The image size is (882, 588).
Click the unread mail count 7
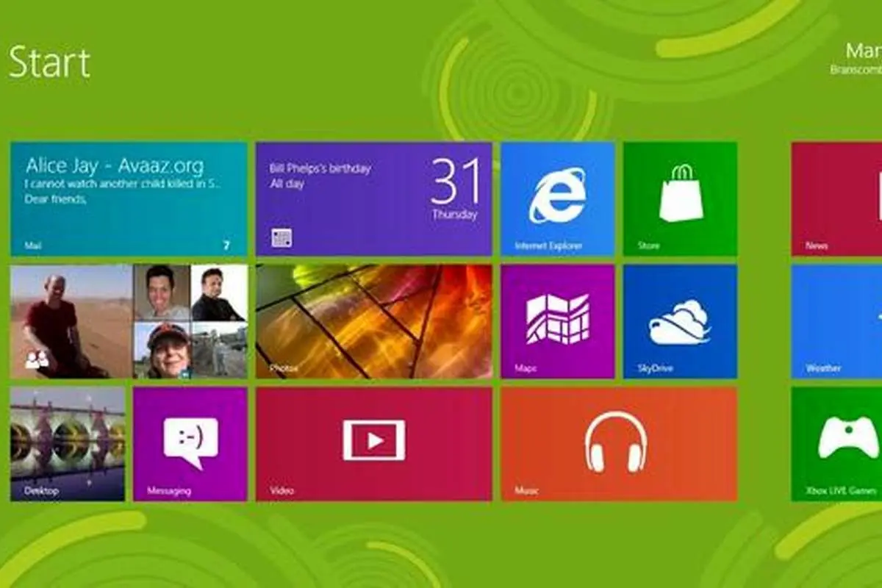click(x=226, y=245)
